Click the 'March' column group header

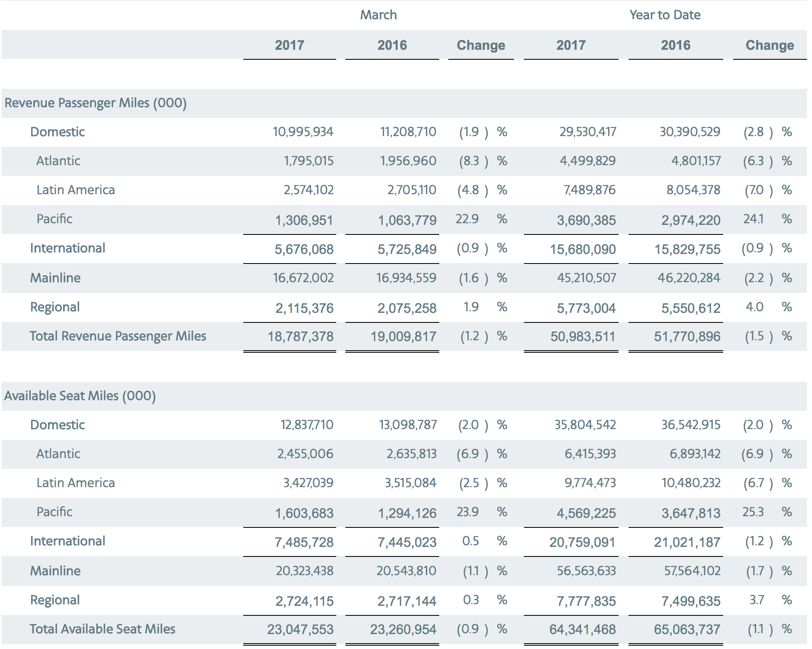pos(378,15)
